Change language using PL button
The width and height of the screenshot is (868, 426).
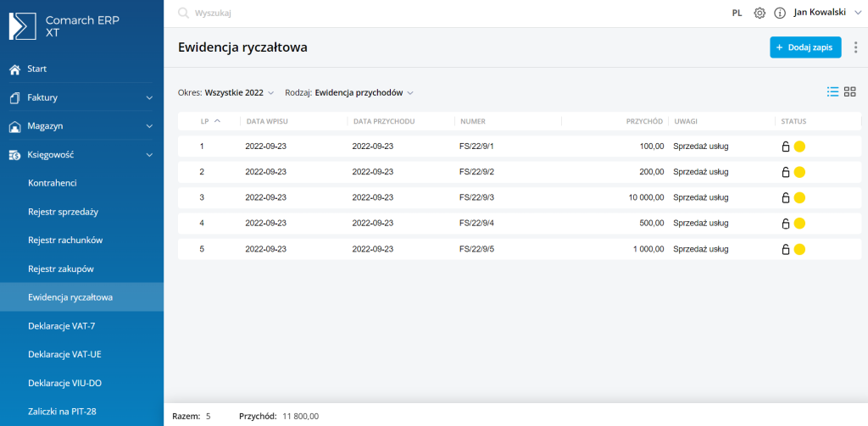(737, 13)
